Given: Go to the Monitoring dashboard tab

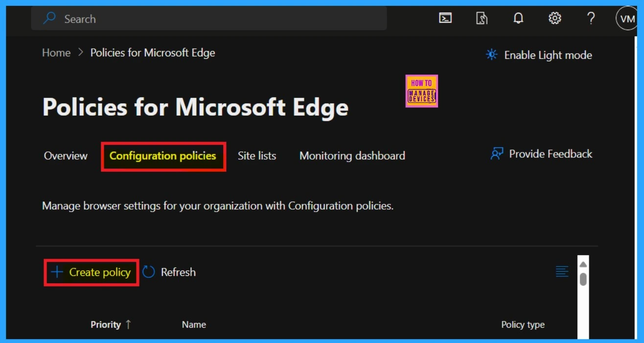Looking at the screenshot, I should coord(352,156).
